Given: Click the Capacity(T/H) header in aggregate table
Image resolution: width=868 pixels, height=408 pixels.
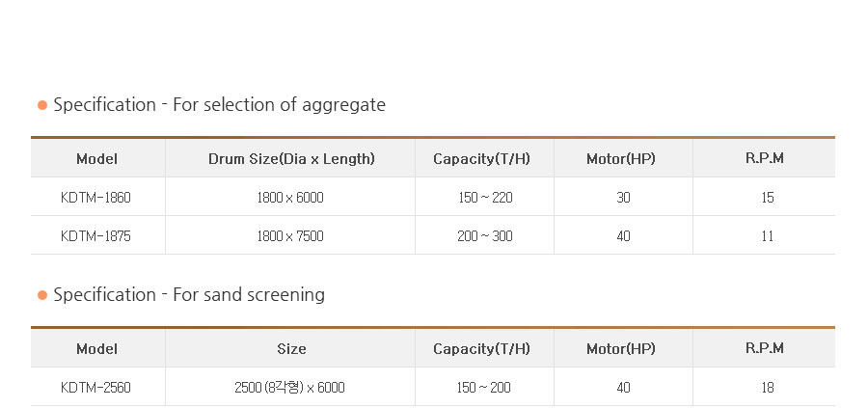Looking at the screenshot, I should (x=481, y=159).
